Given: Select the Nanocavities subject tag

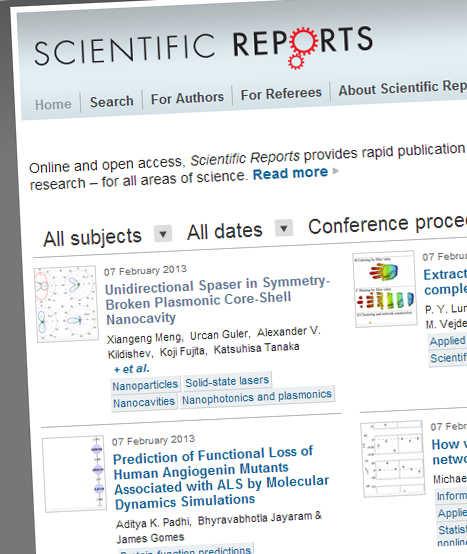Looking at the screenshot, I should tap(144, 402).
